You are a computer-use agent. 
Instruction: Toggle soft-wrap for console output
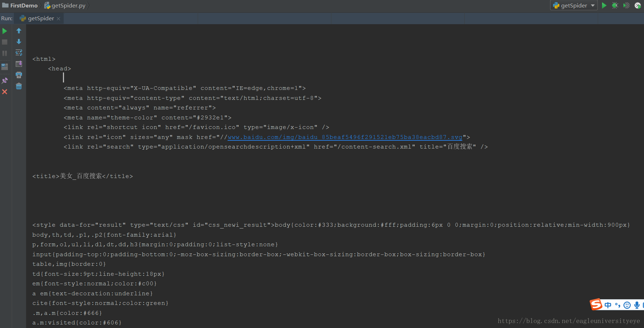pyautogui.click(x=19, y=53)
